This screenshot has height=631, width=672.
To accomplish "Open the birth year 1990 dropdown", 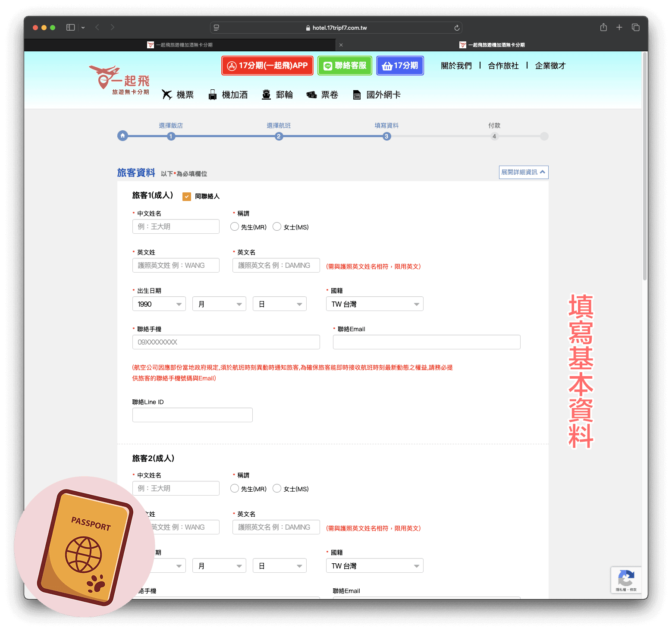I will pyautogui.click(x=159, y=304).
